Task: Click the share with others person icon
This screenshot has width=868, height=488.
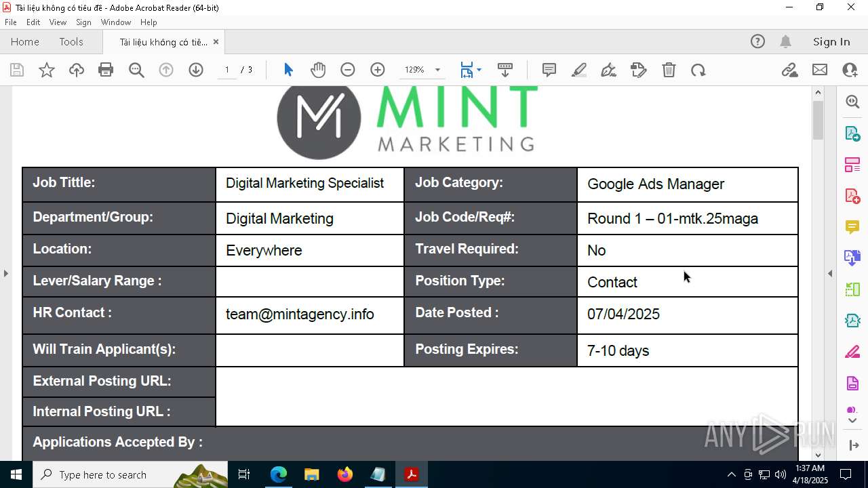Action: tap(850, 70)
